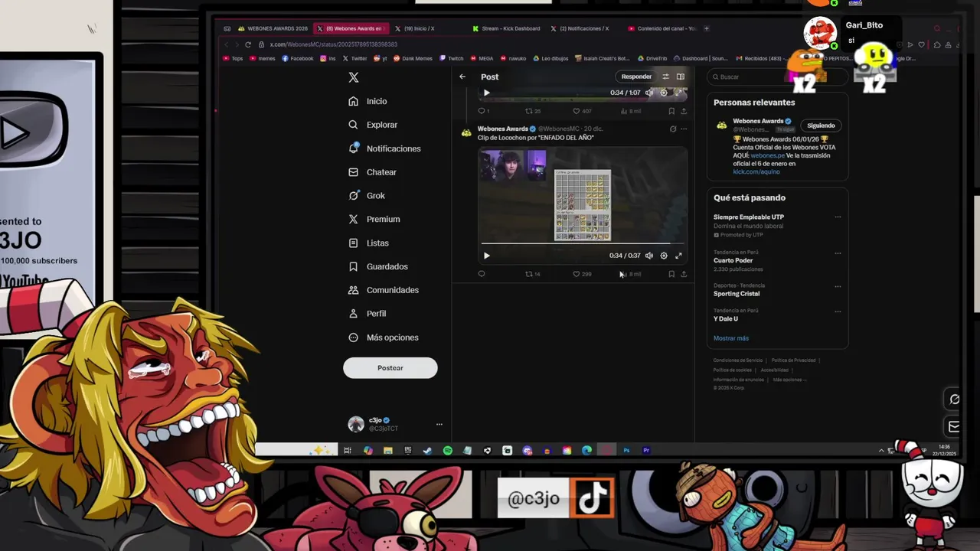Go to the X home logo
Screen dimensions: 980x551
(354, 77)
